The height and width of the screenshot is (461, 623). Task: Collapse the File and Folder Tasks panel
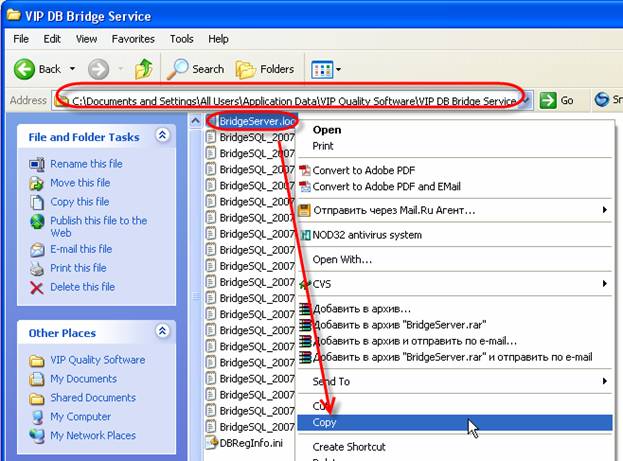pos(161,136)
